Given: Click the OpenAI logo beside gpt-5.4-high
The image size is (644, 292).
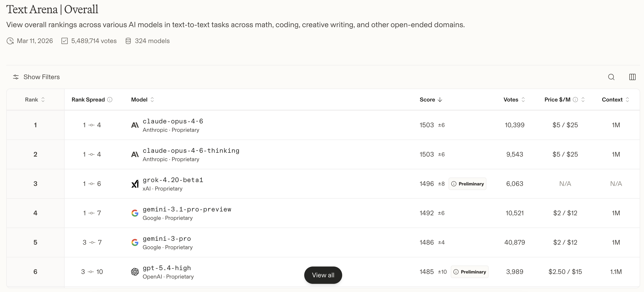Looking at the screenshot, I should (x=135, y=272).
